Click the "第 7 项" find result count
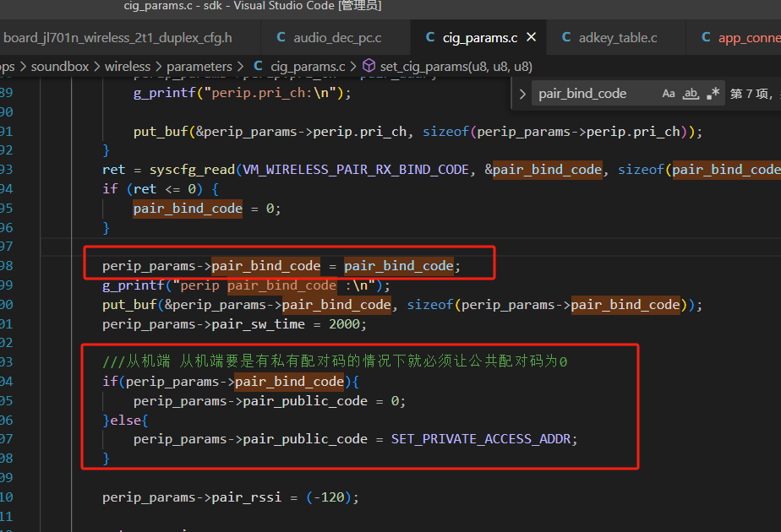 [750, 94]
